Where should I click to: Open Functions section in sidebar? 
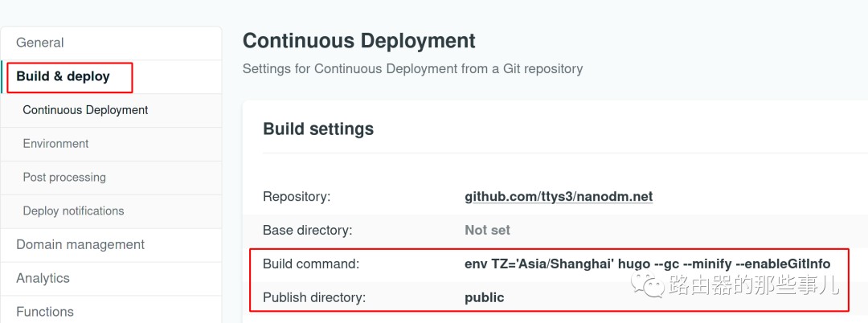point(45,312)
